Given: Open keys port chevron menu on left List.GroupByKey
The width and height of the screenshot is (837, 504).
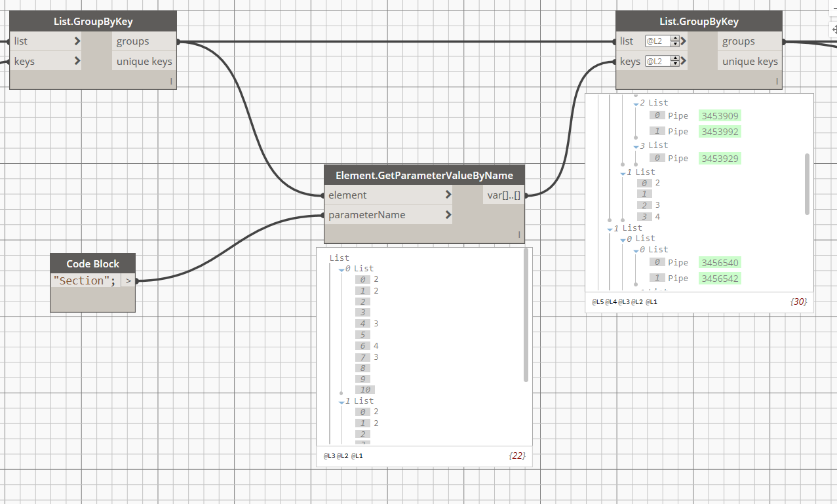Looking at the screenshot, I should point(77,62).
